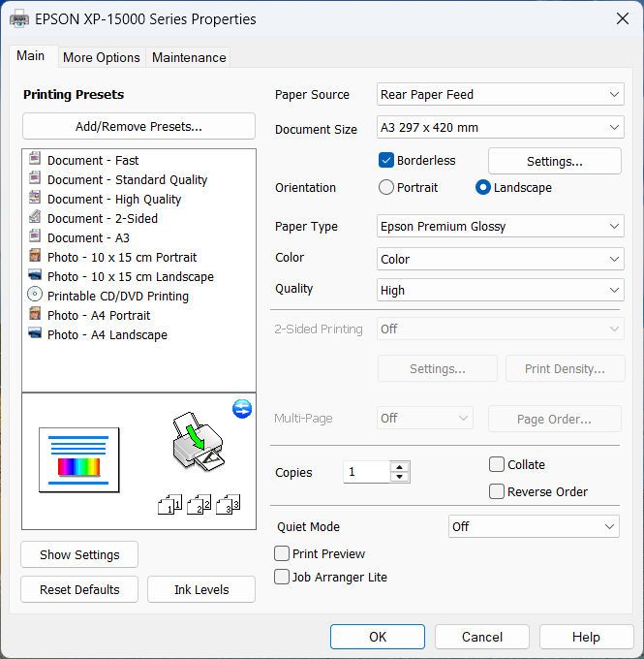Click the Printable CD/DVD disc icon
The image size is (644, 659).
[35, 295]
